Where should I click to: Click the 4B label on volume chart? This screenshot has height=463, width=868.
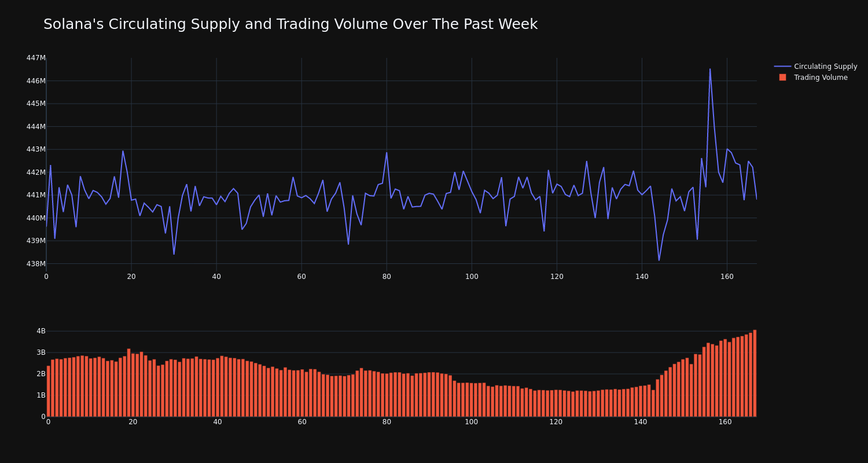coord(41,331)
